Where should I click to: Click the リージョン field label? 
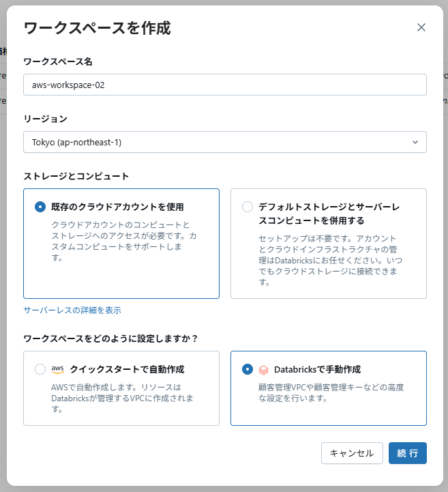click(x=46, y=119)
